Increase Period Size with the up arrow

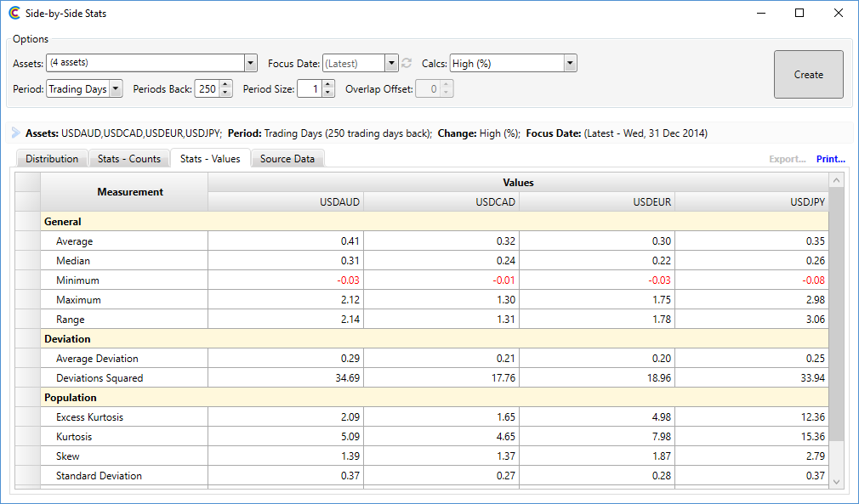(x=327, y=84)
